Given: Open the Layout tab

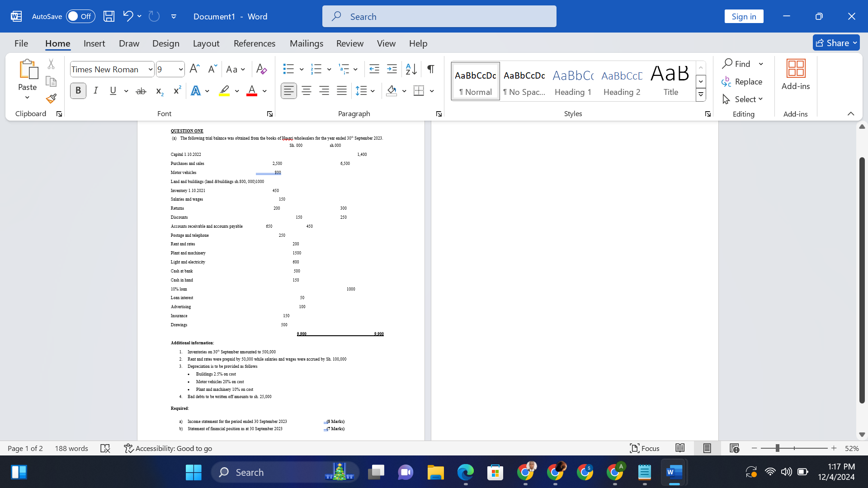Looking at the screenshot, I should (x=206, y=43).
